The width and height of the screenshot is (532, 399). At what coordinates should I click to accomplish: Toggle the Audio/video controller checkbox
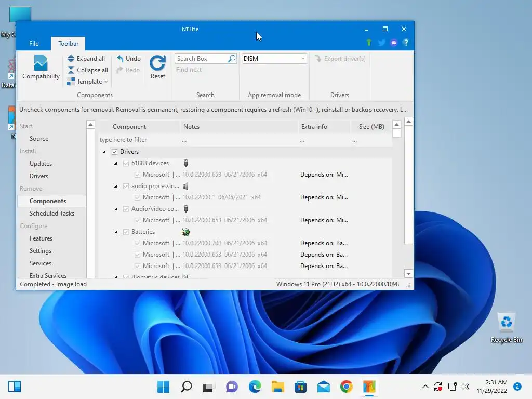point(126,209)
